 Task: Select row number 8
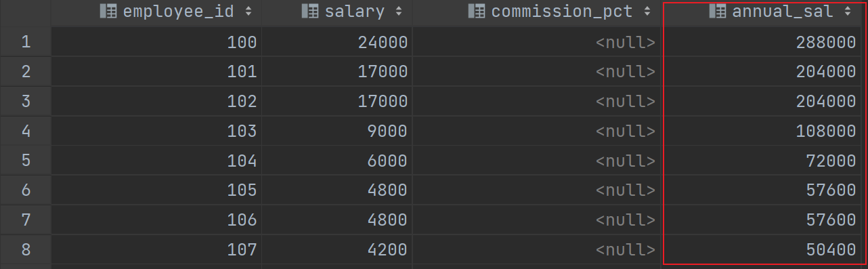(x=26, y=249)
